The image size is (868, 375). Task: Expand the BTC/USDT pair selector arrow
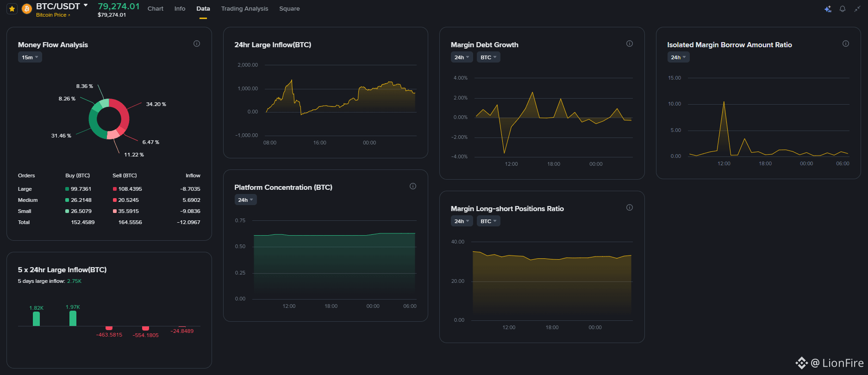coord(86,6)
